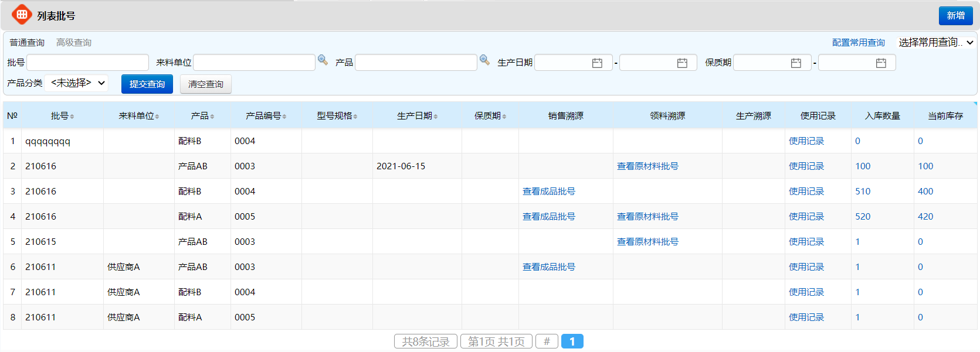Expand the 产品分类 dropdown
This screenshot has height=352, width=980.
[76, 83]
